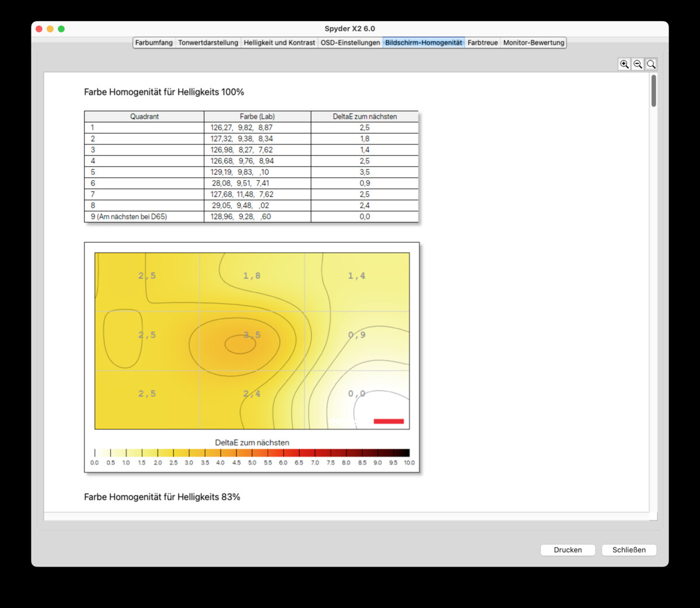Switch to the Farbumfang tab
This screenshot has height=608, width=700.
(x=153, y=43)
